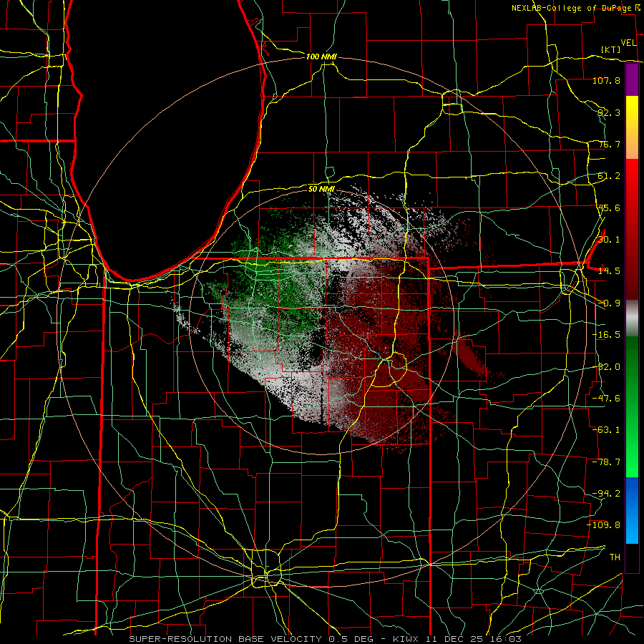The height and width of the screenshot is (644, 644).
Task: Select the 100 NMI range ring label
Action: [x=321, y=57]
